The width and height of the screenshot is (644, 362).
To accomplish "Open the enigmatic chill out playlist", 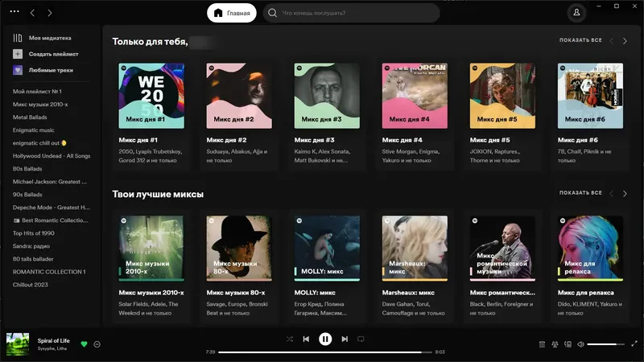I will pos(39,143).
